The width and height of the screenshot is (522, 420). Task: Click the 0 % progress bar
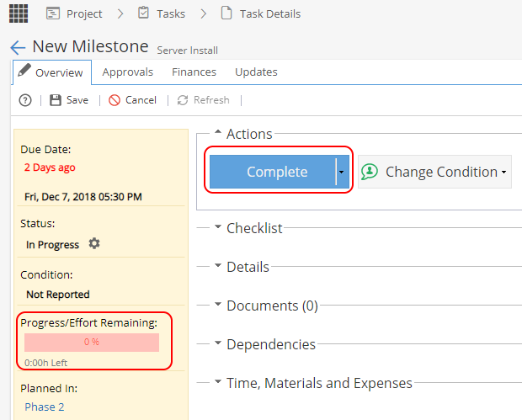click(x=92, y=343)
